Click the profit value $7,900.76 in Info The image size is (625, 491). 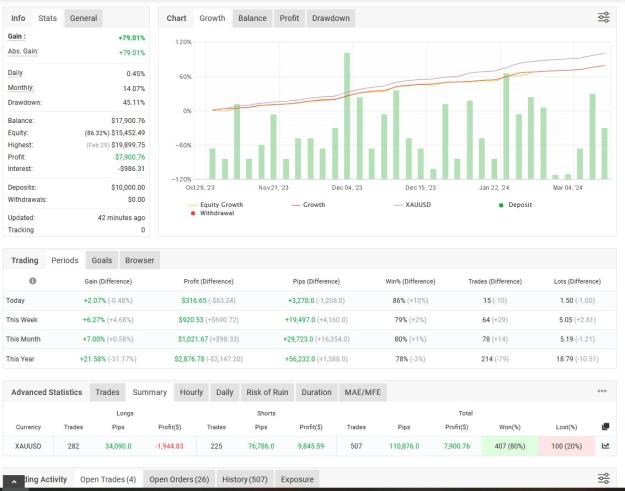(130, 157)
